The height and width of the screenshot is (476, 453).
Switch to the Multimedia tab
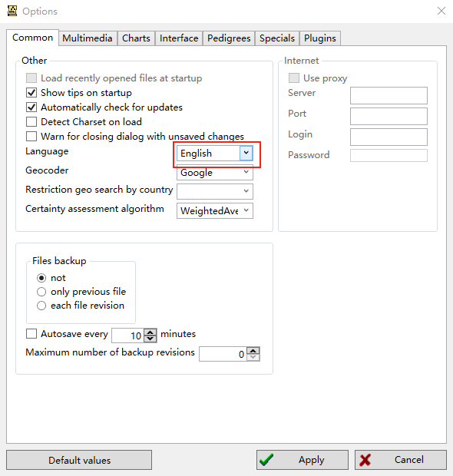tap(88, 38)
